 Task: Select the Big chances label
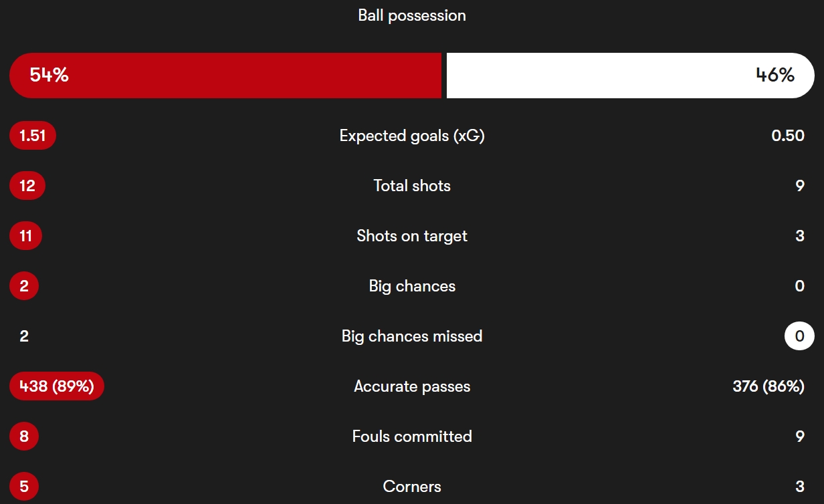(x=412, y=286)
